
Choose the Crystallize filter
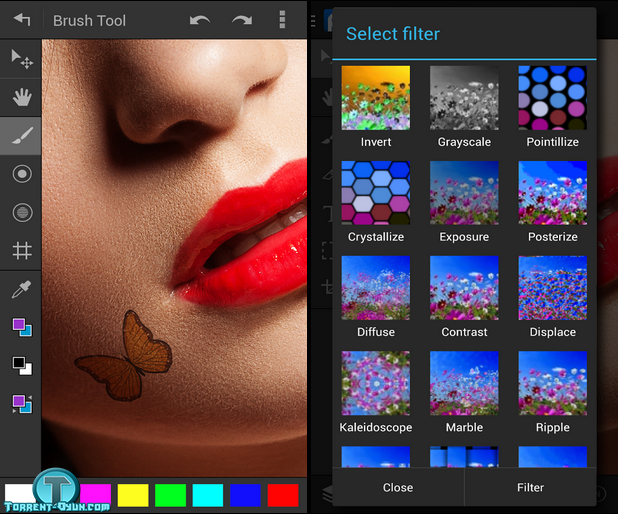pos(376,193)
